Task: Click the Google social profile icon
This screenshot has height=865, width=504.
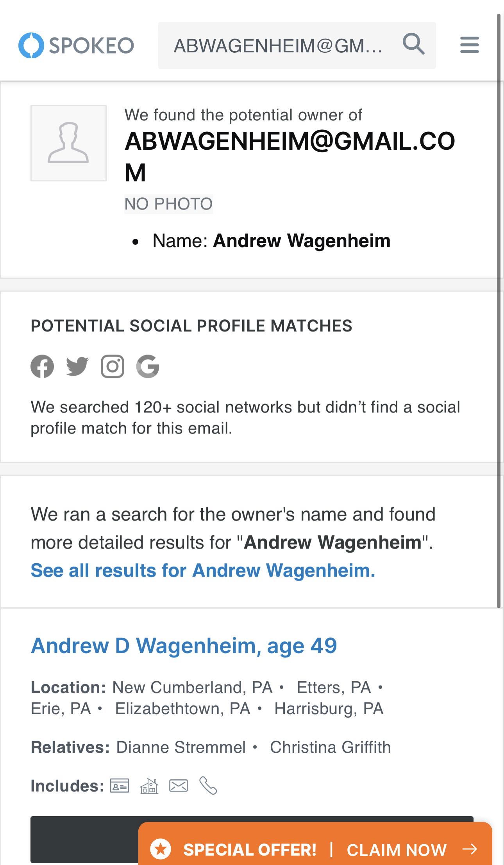Action: [148, 367]
